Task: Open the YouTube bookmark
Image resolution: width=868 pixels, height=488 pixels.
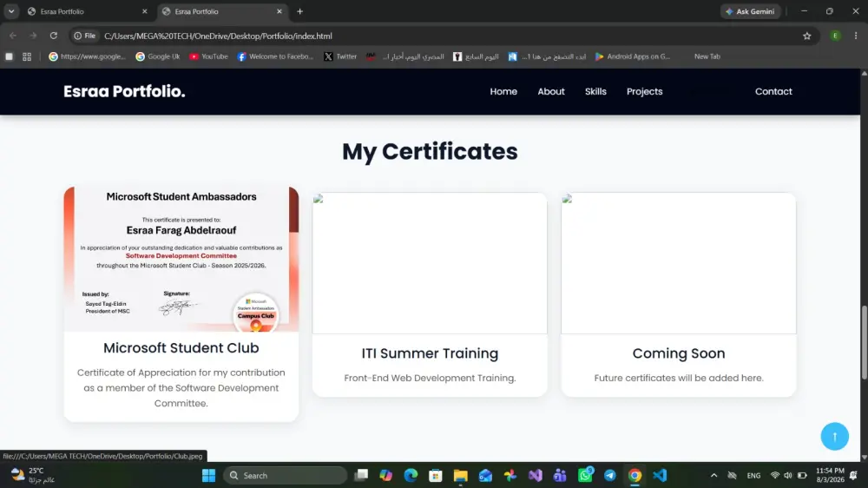Action: 208,56
